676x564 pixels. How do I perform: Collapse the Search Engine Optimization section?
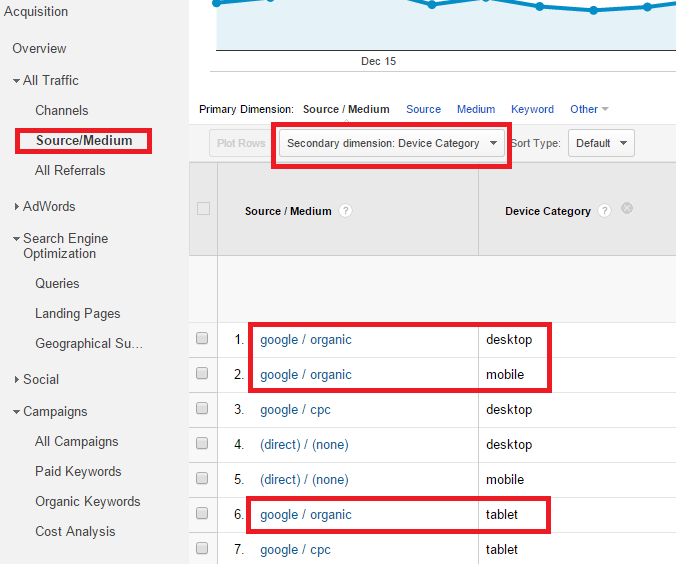point(16,238)
